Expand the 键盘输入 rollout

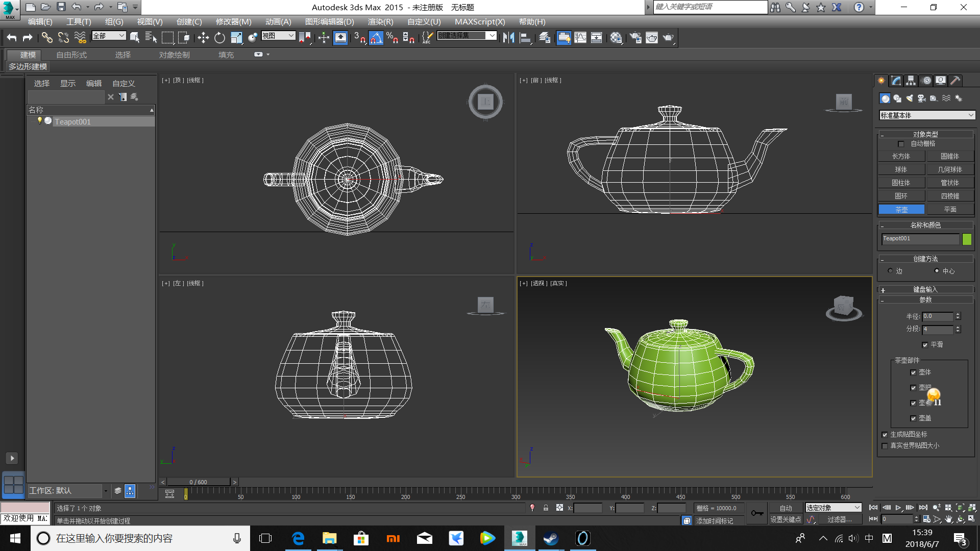[x=925, y=289]
